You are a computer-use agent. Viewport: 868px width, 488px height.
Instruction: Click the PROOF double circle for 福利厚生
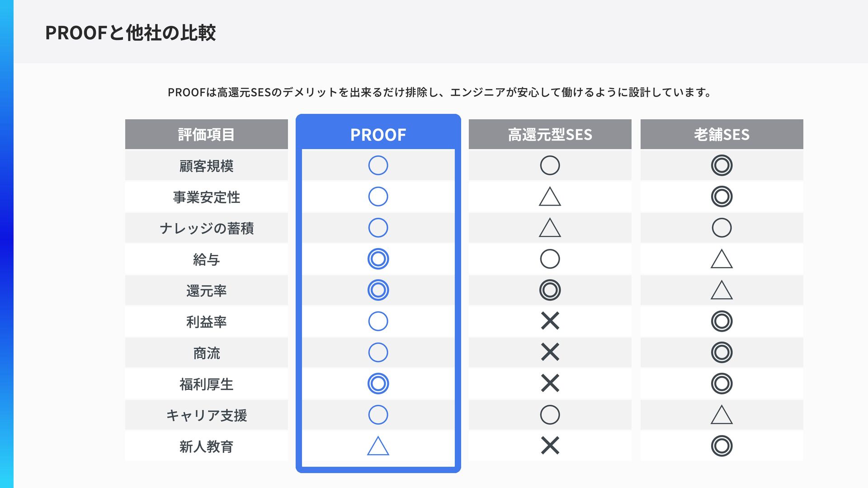[378, 384]
